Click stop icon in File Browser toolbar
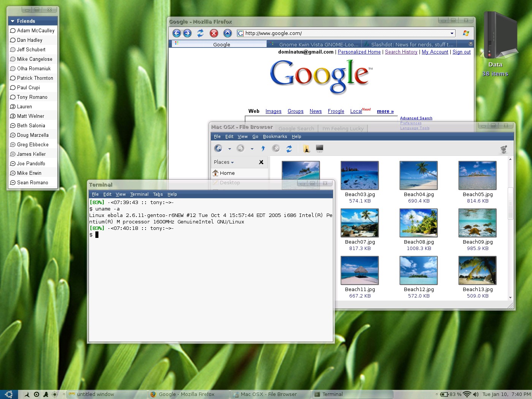The height and width of the screenshot is (399, 532). click(276, 149)
